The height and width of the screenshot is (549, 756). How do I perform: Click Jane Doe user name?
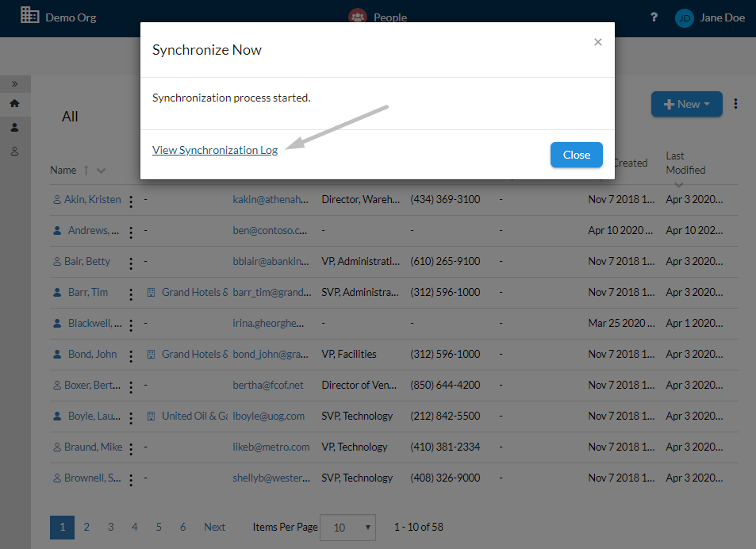pyautogui.click(x=722, y=17)
